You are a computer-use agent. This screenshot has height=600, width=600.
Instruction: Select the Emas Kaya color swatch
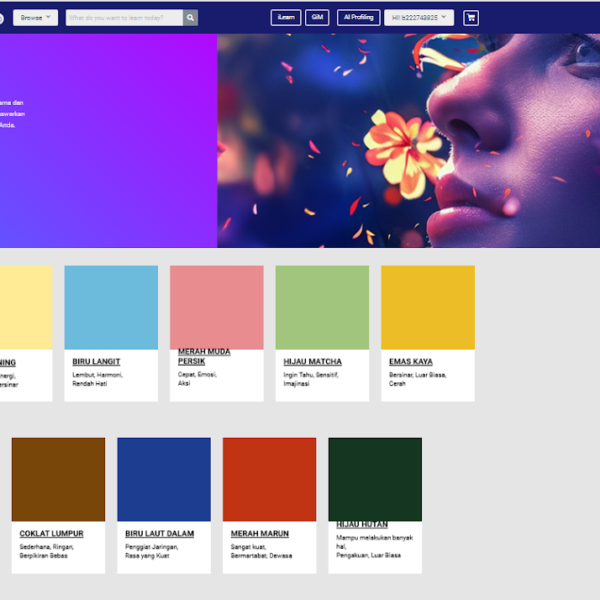(x=428, y=307)
